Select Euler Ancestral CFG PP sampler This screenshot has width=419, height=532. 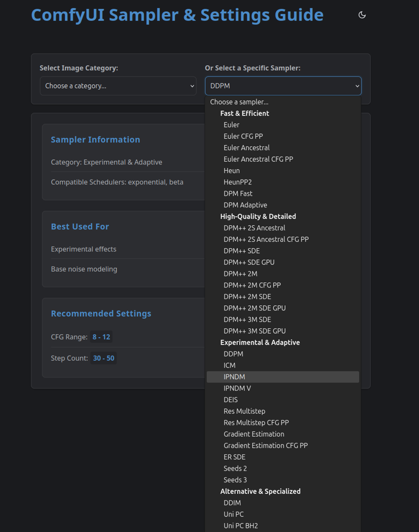(283, 159)
